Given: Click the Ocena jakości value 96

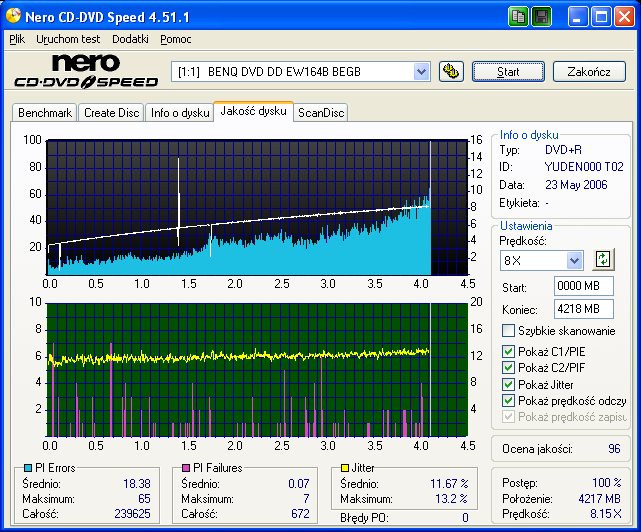Looking at the screenshot, I should pos(614,449).
